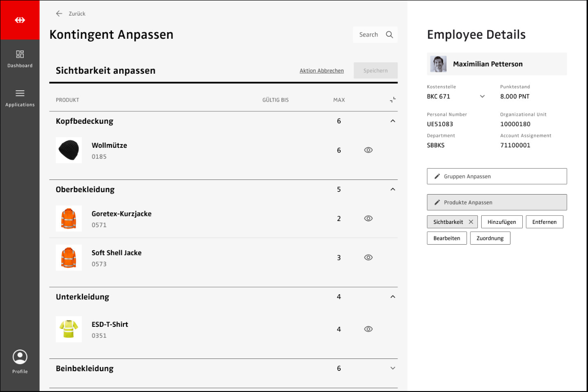
Task: Click the Goretex-Kurzjacke product thumbnail
Action: click(x=69, y=219)
